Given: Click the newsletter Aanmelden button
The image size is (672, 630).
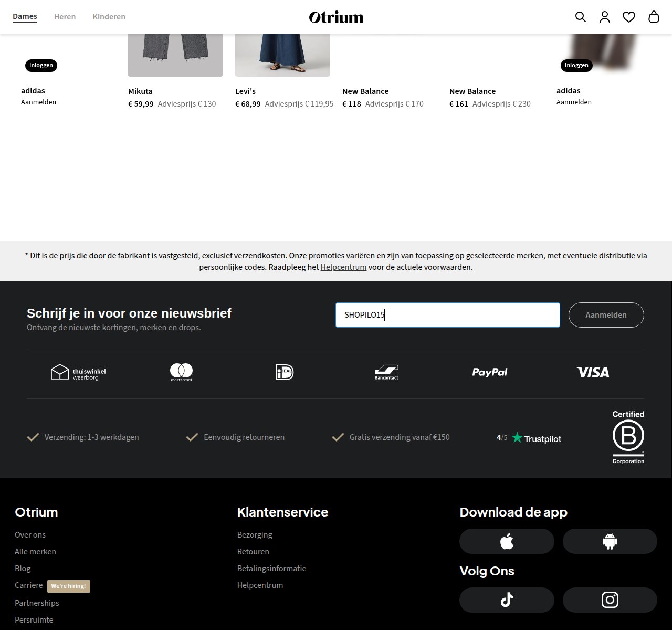Looking at the screenshot, I should [x=606, y=315].
